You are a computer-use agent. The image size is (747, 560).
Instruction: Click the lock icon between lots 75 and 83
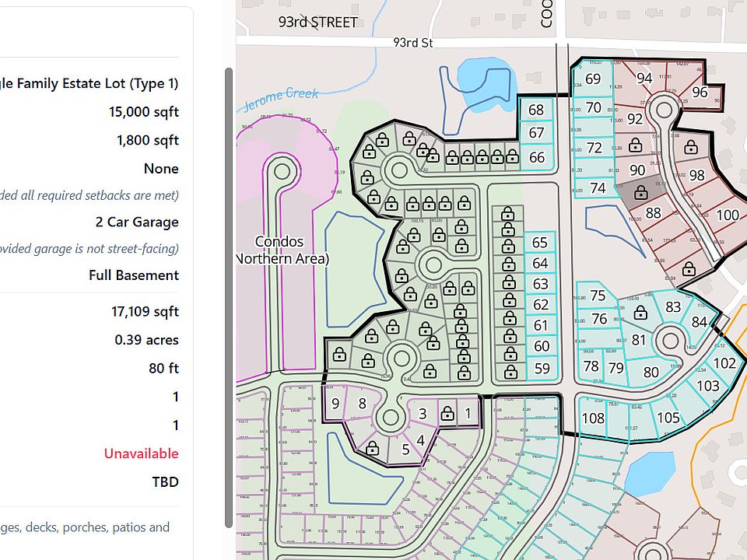(x=640, y=313)
